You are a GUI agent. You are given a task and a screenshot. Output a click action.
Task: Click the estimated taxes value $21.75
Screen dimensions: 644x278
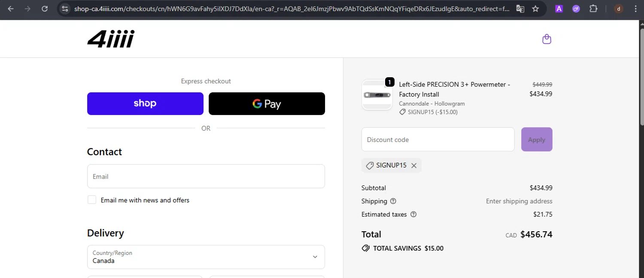(543, 215)
